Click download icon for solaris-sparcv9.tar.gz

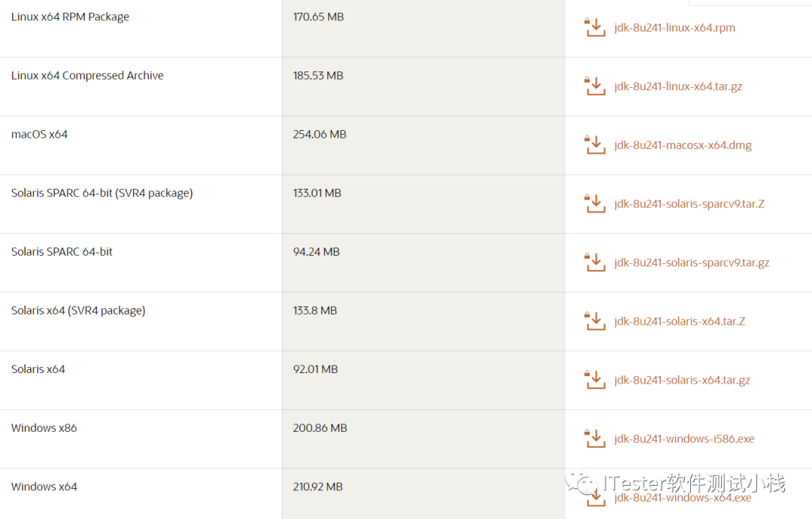[x=595, y=262]
